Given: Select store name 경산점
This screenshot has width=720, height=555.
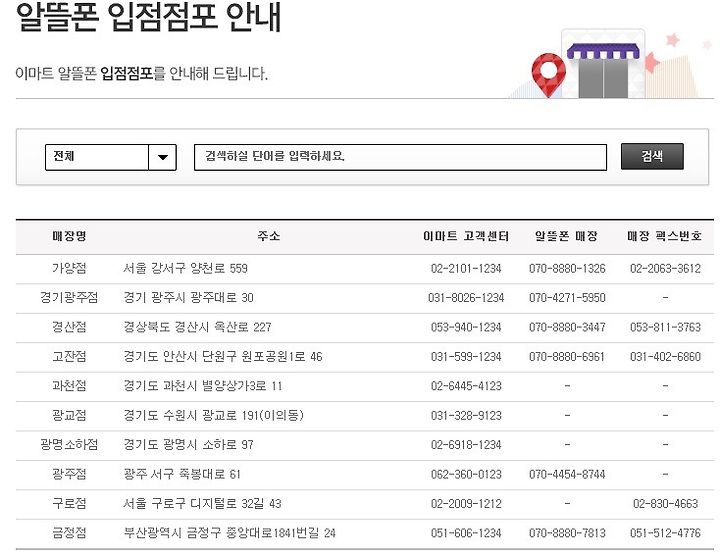Looking at the screenshot, I should click(69, 327).
